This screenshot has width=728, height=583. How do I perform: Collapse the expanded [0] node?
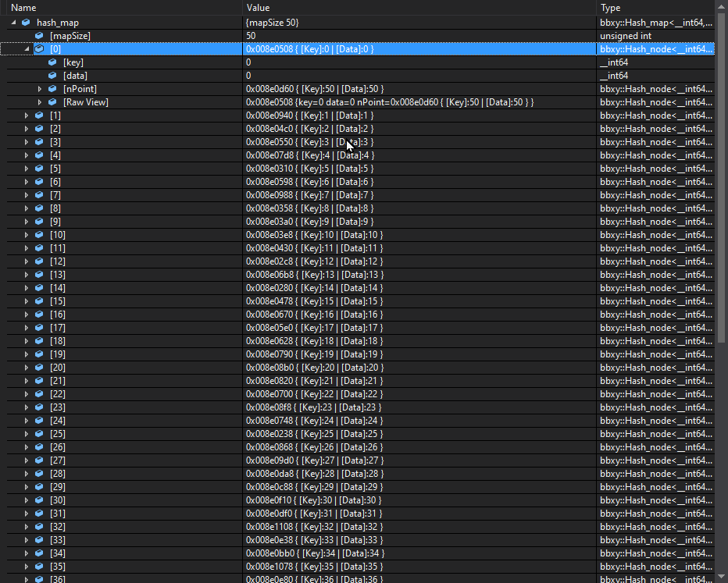click(27, 48)
